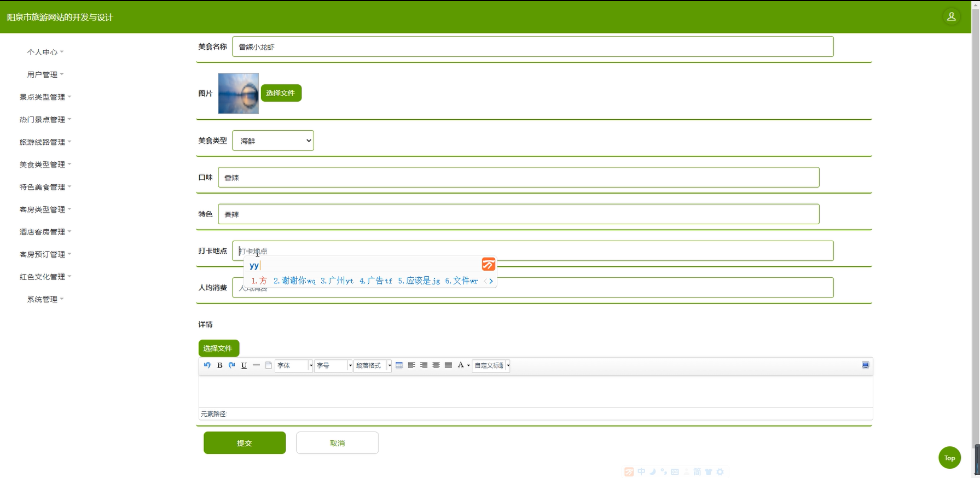This screenshot has height=478, width=980.
Task: Align text left in the editor
Action: (x=411, y=365)
